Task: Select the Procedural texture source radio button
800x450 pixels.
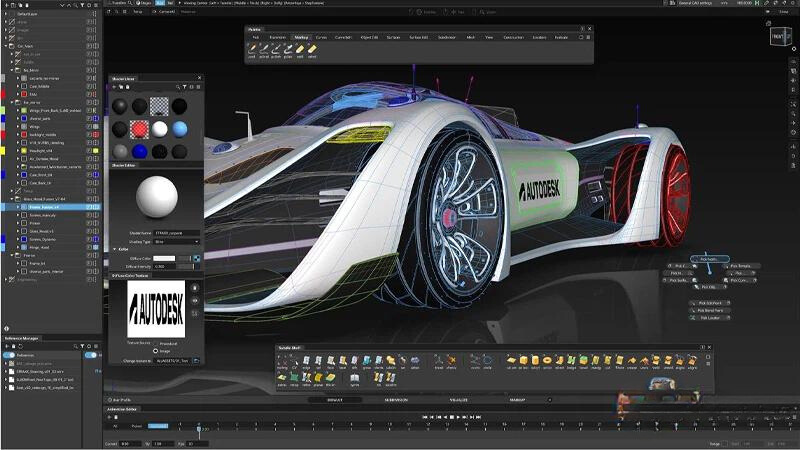Action: coord(156,344)
